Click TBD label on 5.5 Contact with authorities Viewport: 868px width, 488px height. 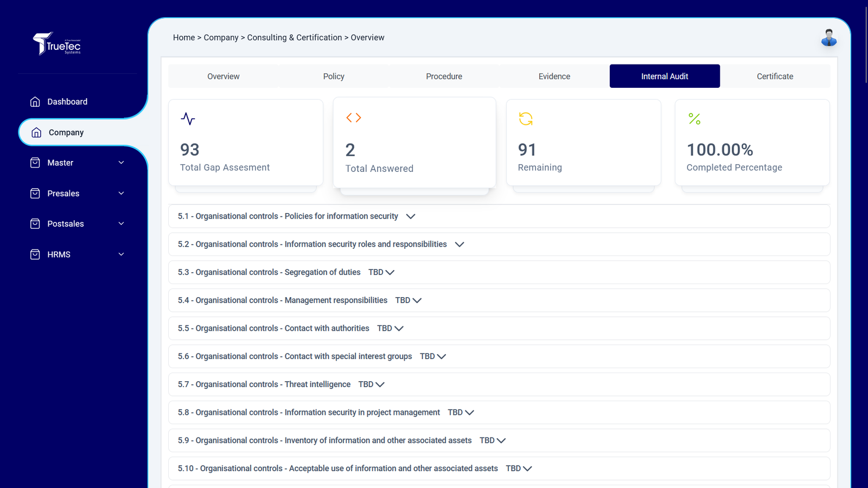tap(385, 329)
